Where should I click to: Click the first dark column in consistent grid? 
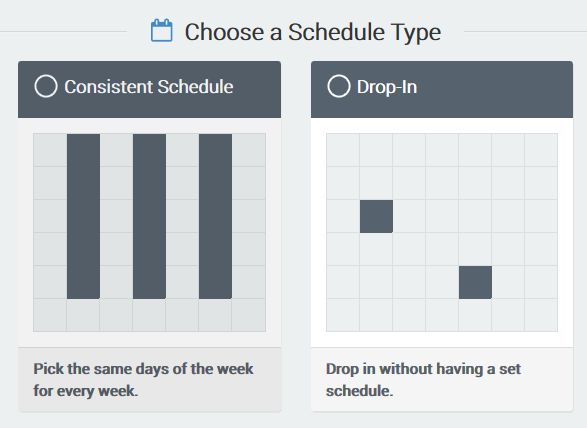[83, 216]
